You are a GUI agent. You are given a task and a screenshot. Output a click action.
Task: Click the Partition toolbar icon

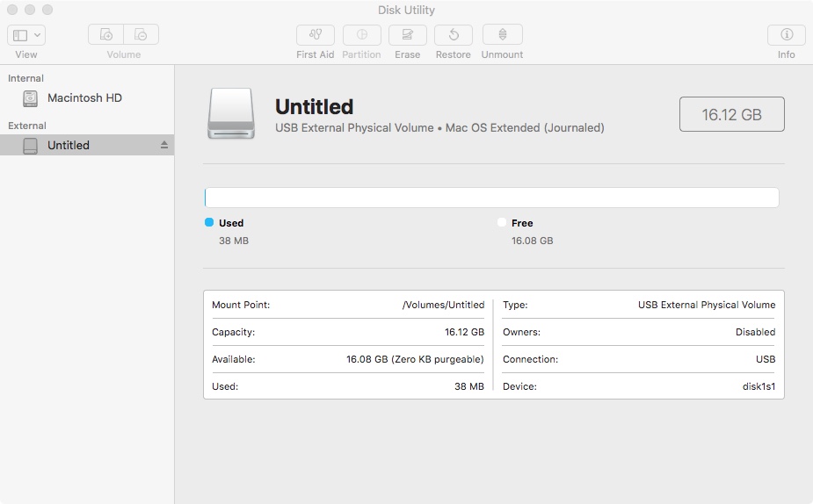pos(362,35)
